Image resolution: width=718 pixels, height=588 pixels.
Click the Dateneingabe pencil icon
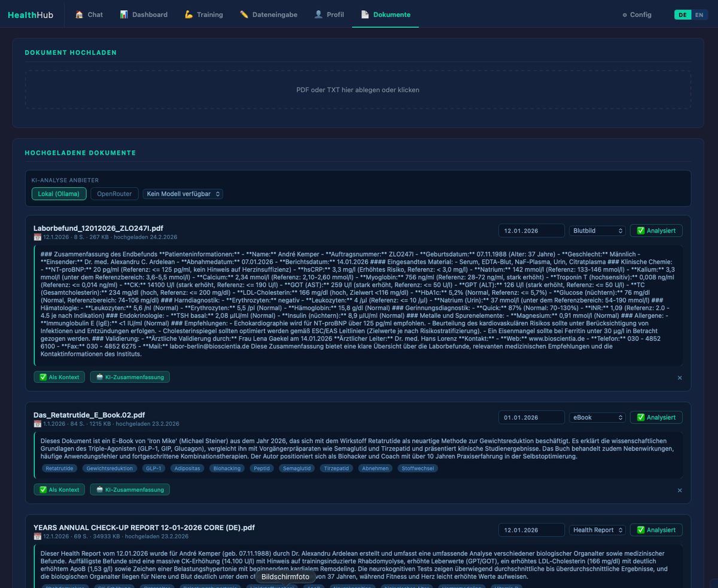coord(243,14)
